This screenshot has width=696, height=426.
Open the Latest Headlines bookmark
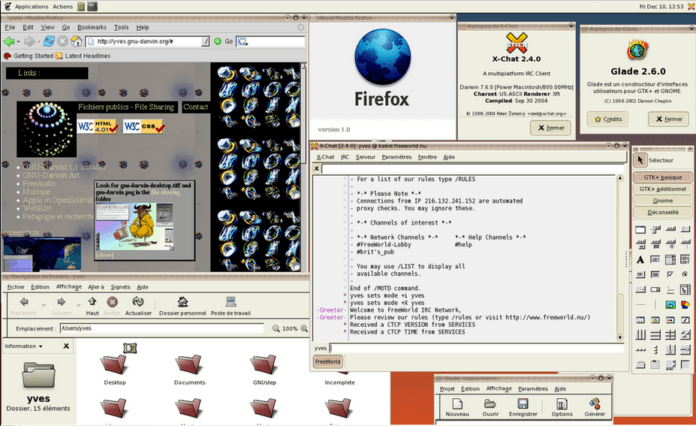point(83,56)
